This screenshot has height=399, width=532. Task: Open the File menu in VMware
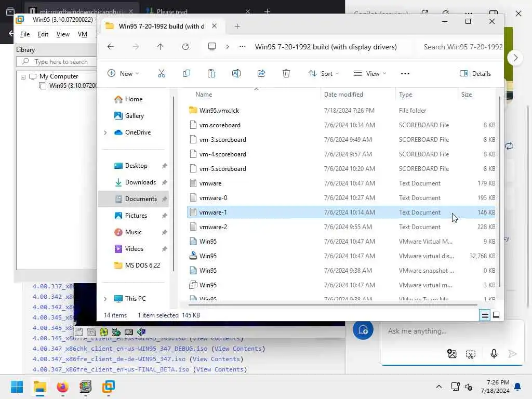(25, 34)
